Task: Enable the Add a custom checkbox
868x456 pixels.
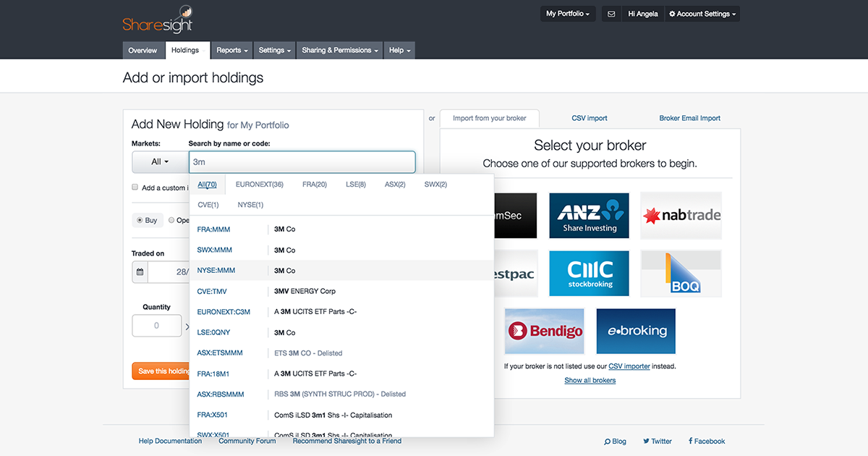Action: (x=135, y=186)
